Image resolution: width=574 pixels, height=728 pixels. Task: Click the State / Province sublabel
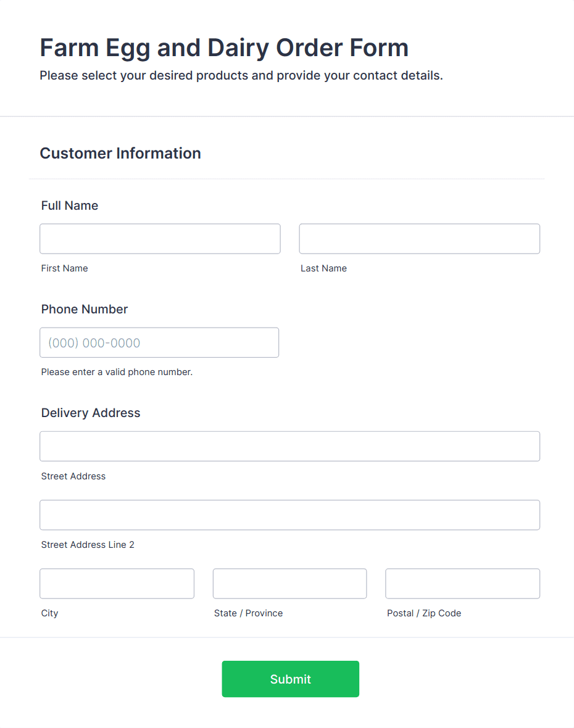tap(248, 613)
